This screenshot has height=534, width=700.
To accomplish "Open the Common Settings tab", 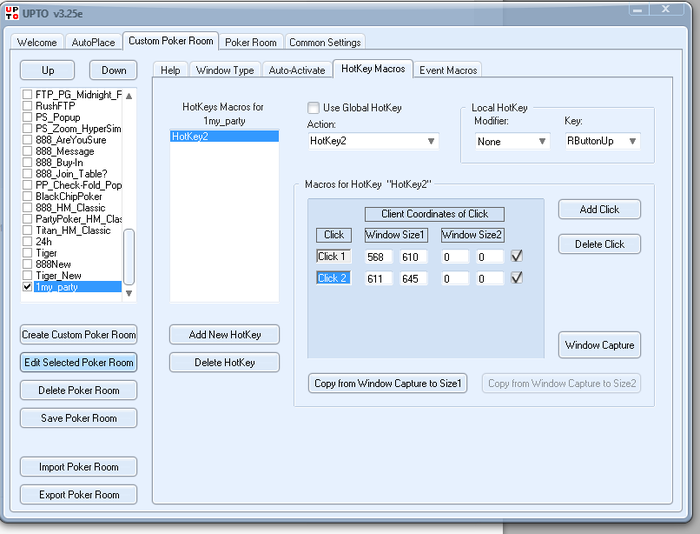I will click(x=325, y=42).
